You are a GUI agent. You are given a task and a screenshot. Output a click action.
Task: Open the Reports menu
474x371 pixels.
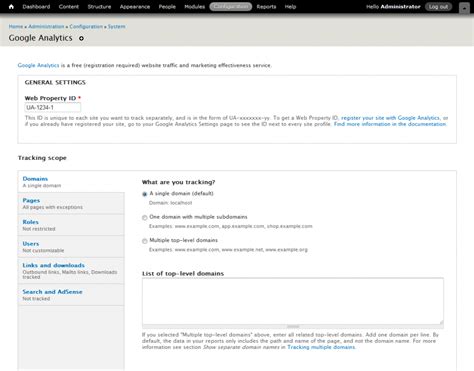click(x=266, y=7)
